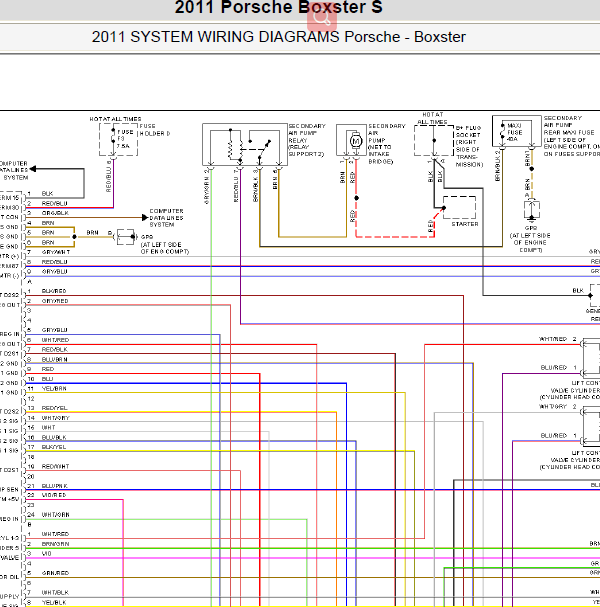Click the "RED/YEL" wire label
The width and height of the screenshot is (600, 607).
(x=55, y=408)
